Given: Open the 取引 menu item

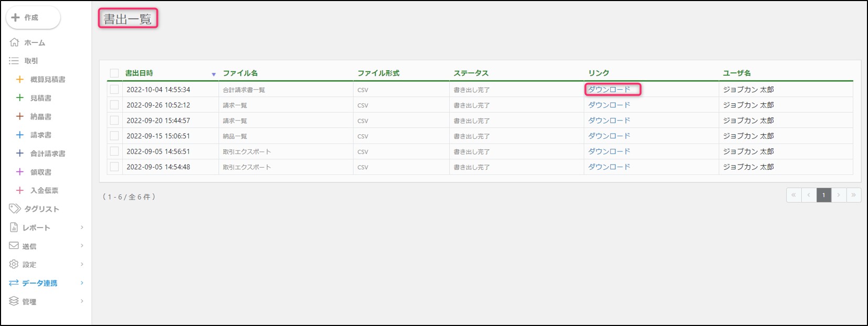Looking at the screenshot, I should click(x=31, y=61).
